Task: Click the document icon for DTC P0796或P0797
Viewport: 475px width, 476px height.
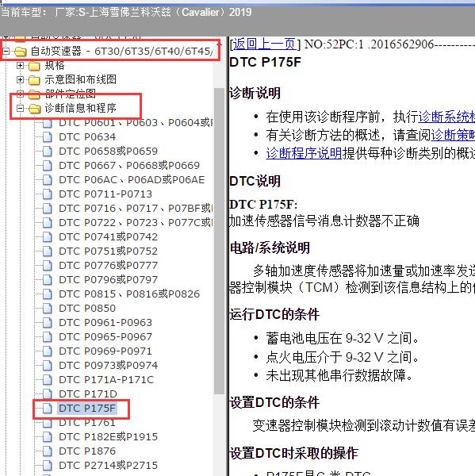Action: (x=48, y=280)
